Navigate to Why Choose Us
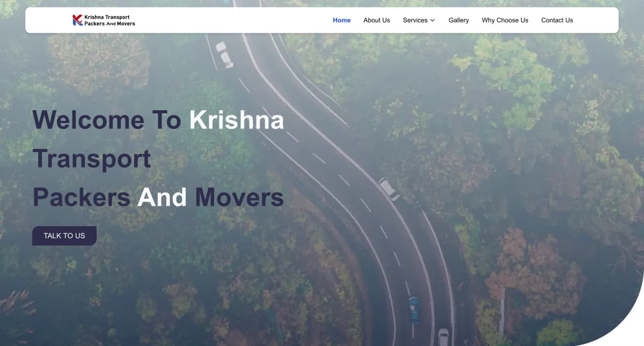The height and width of the screenshot is (346, 644). [505, 20]
